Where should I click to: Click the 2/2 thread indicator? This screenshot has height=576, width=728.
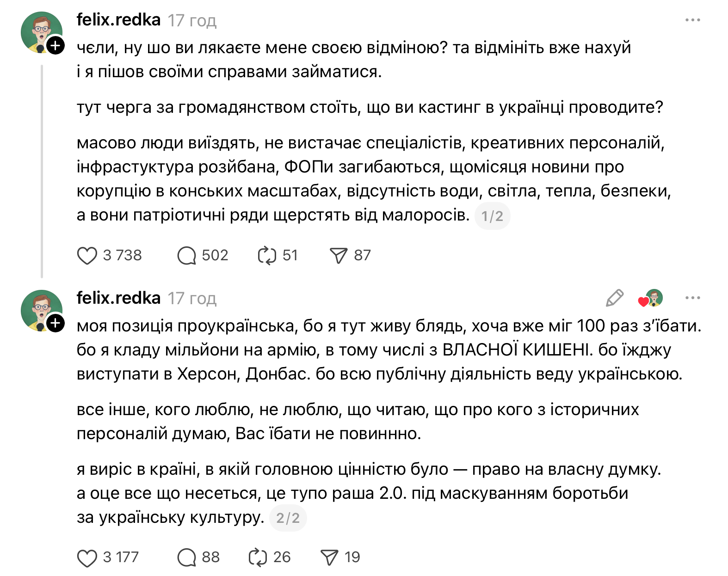coord(288,518)
